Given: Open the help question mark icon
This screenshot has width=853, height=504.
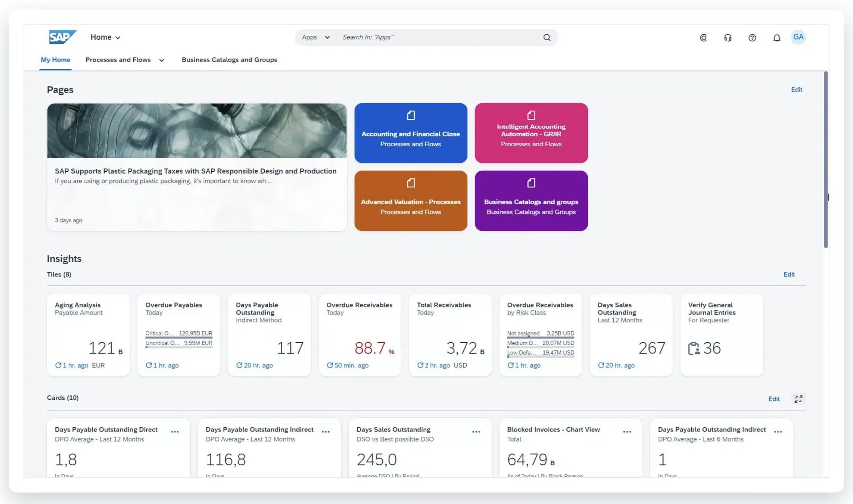Looking at the screenshot, I should pyautogui.click(x=752, y=38).
